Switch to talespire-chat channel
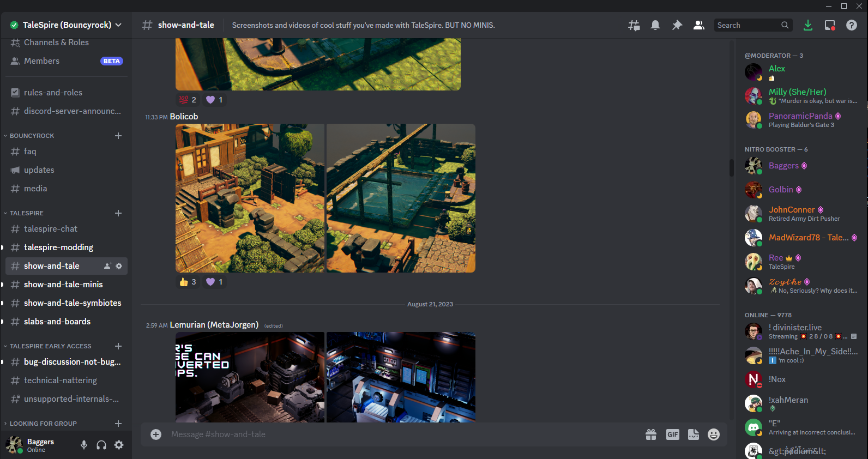Image resolution: width=868 pixels, height=459 pixels. (51, 229)
